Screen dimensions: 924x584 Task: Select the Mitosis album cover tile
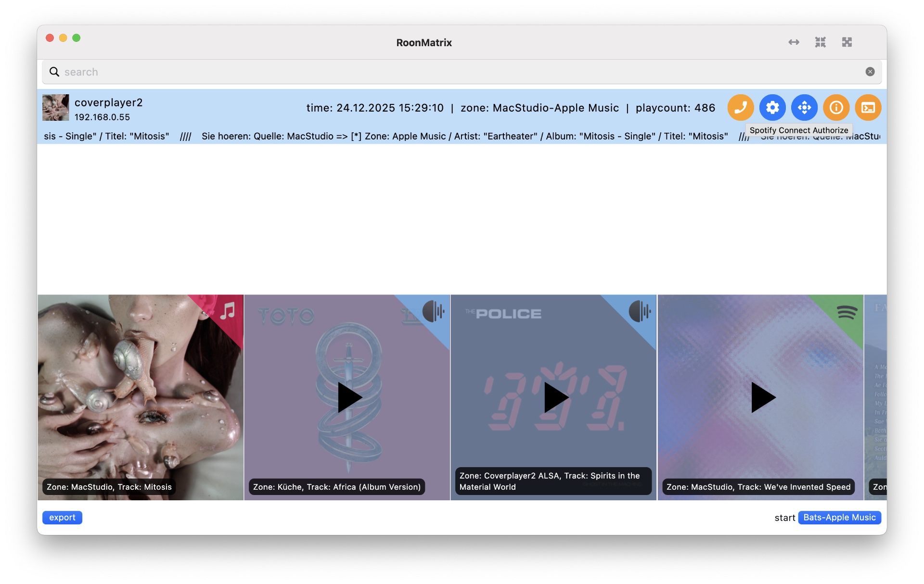tap(141, 397)
